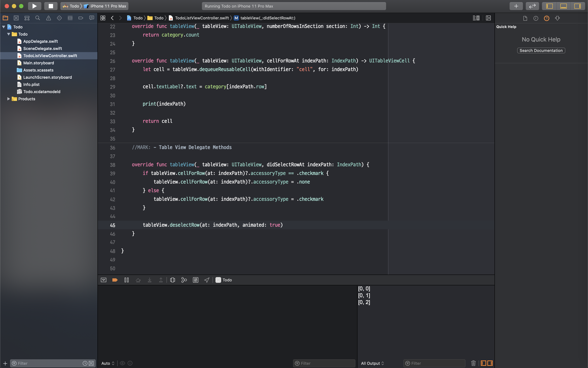
Task: Click the Pause program execution button
Action: [x=126, y=280]
